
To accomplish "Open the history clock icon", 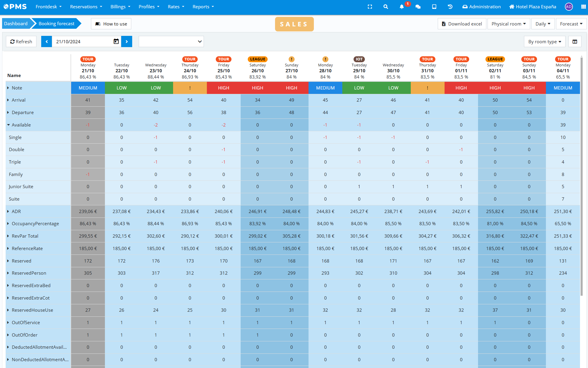I will 450,7.
